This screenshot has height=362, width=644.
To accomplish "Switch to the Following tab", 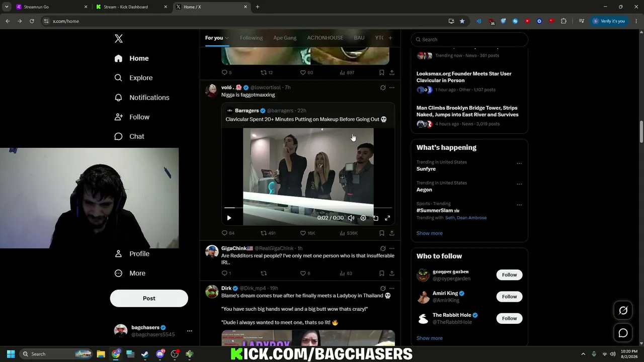I will [x=251, y=38].
